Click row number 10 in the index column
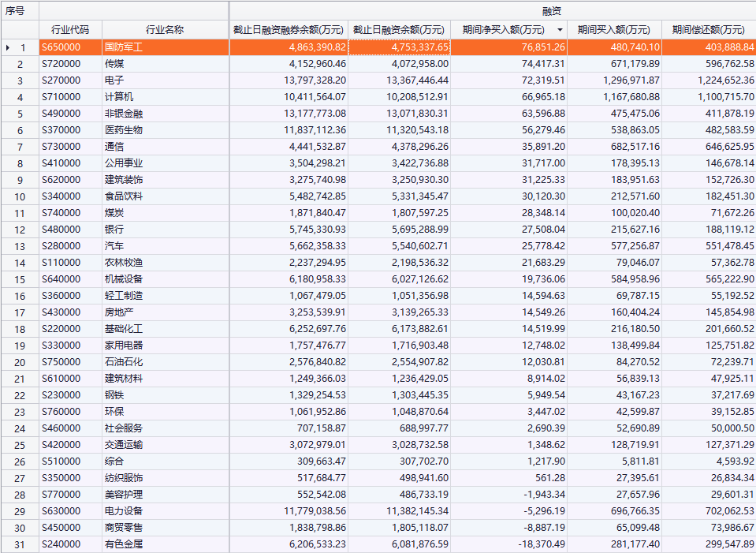756x553 pixels. [x=20, y=196]
